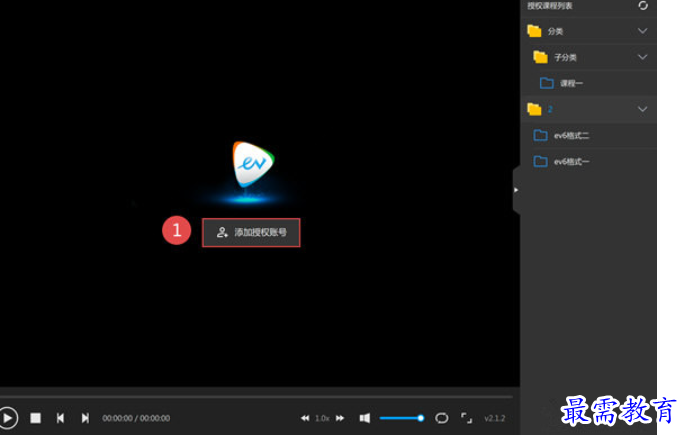Open the 课程一 course
The height and width of the screenshot is (442, 685).
tap(588, 83)
